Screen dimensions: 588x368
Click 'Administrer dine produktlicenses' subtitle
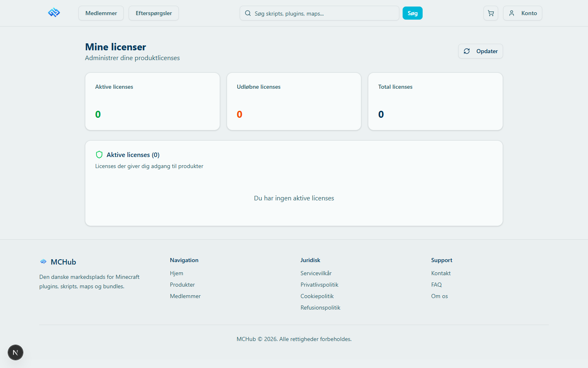pyautogui.click(x=132, y=58)
